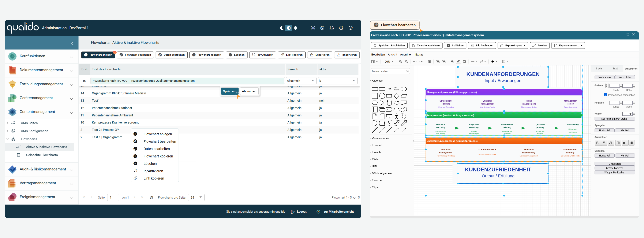644x238 pixels.
Task: Zoom into the flowchart canvas
Action: pyautogui.click(x=401, y=62)
